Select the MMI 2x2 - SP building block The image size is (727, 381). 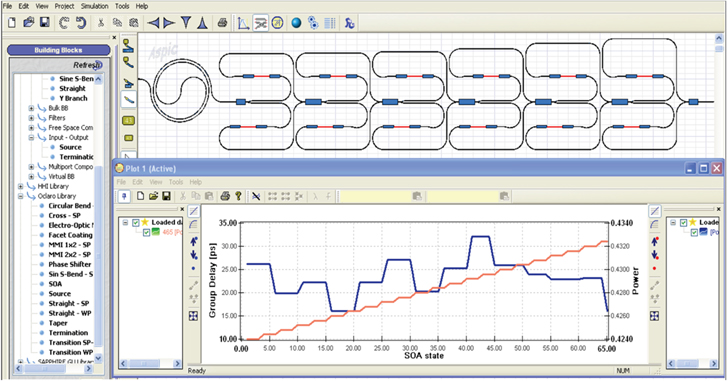70,254
